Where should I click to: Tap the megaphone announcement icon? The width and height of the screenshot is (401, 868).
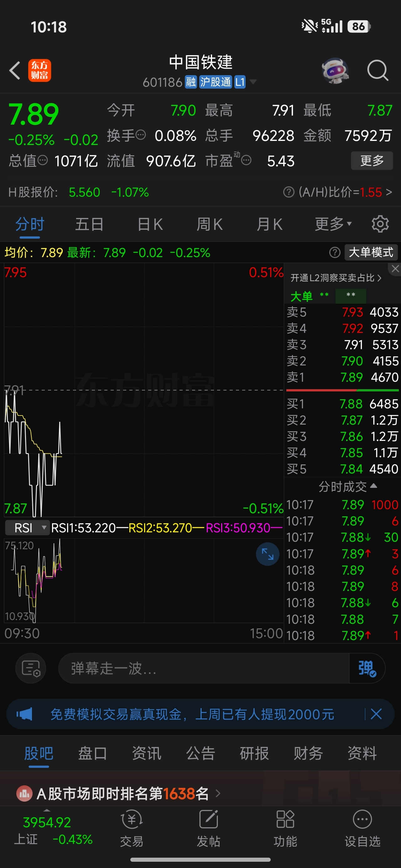pyautogui.click(x=24, y=714)
